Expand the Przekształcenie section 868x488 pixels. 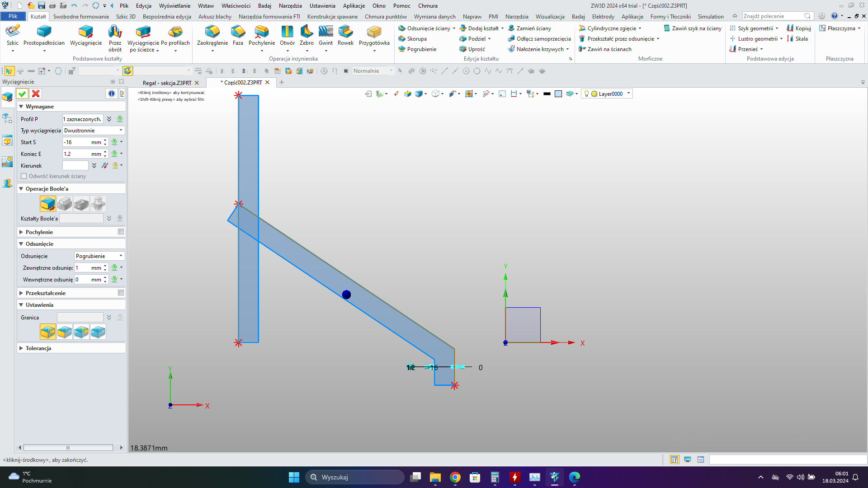pyautogui.click(x=21, y=293)
